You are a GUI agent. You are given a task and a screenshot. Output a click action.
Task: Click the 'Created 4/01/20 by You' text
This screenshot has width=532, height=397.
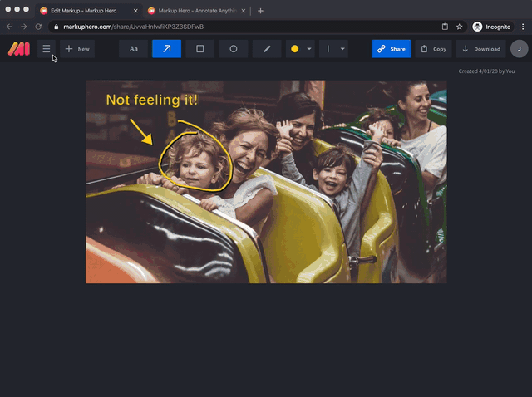pos(486,71)
